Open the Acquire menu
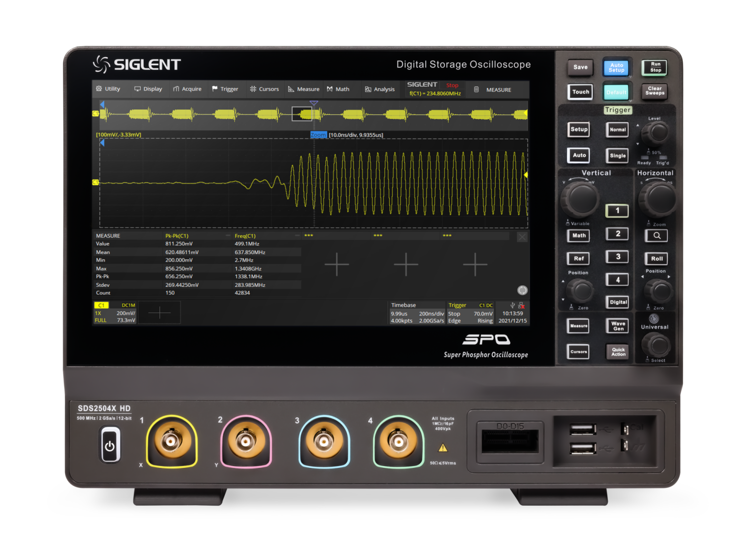 [187, 89]
